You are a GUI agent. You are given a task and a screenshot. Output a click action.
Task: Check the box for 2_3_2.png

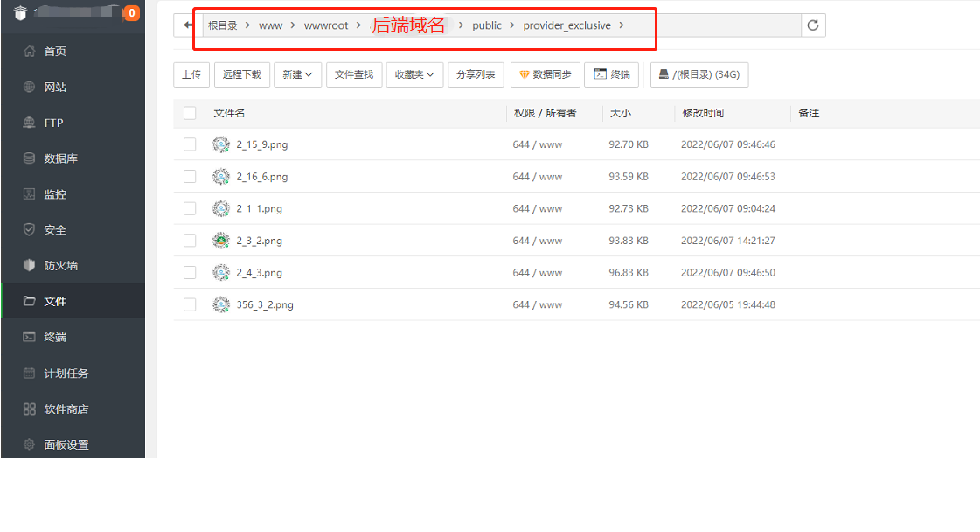(190, 241)
